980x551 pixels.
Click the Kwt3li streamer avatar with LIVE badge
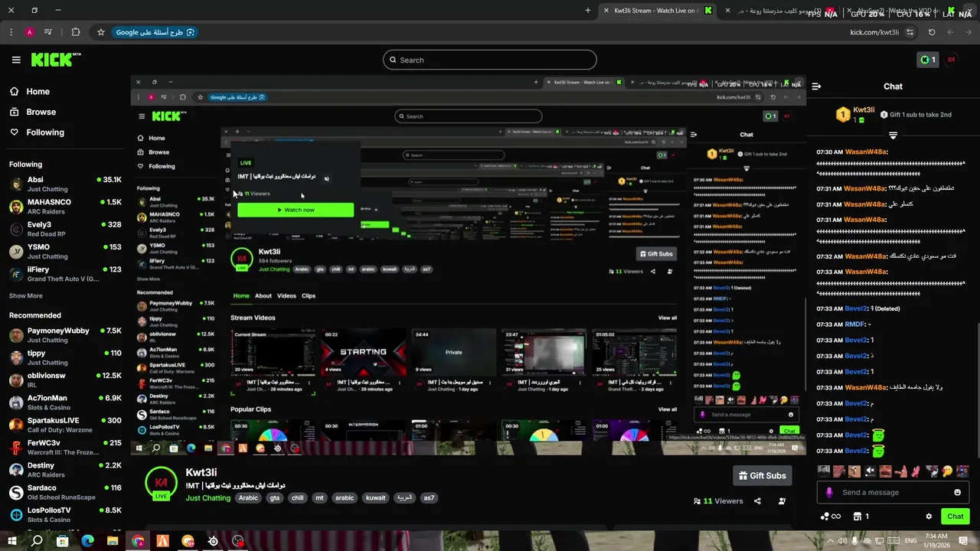(161, 484)
